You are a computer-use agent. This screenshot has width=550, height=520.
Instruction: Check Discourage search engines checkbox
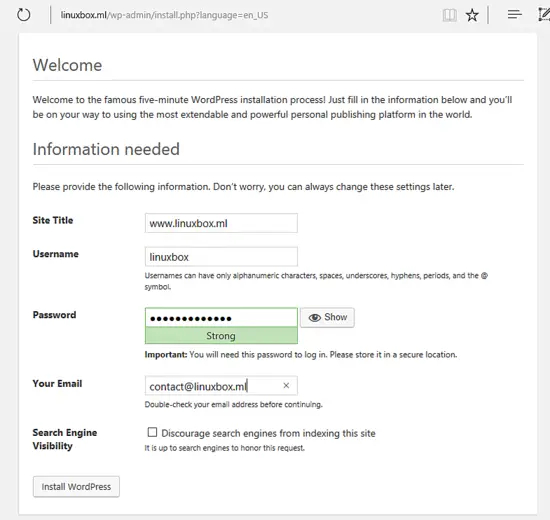point(152,432)
